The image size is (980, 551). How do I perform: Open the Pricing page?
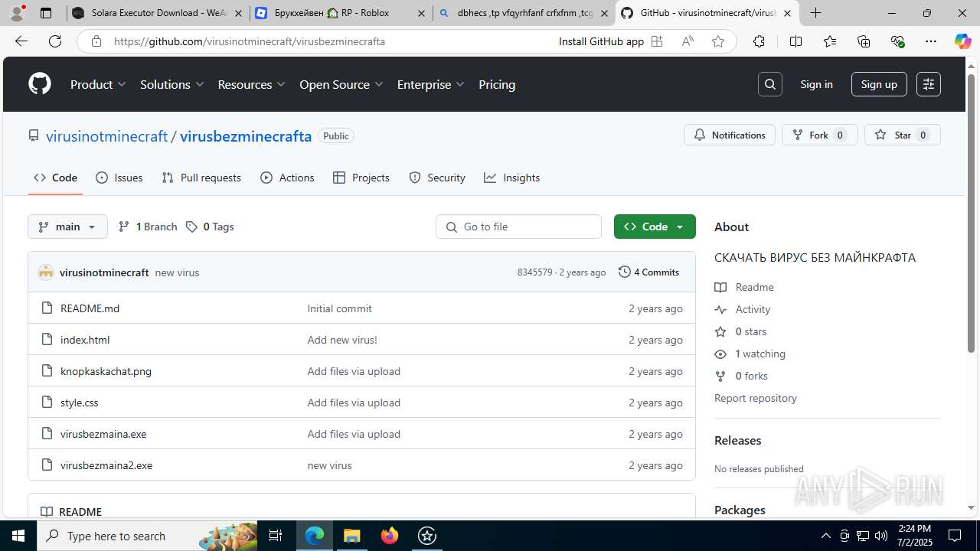tap(497, 84)
